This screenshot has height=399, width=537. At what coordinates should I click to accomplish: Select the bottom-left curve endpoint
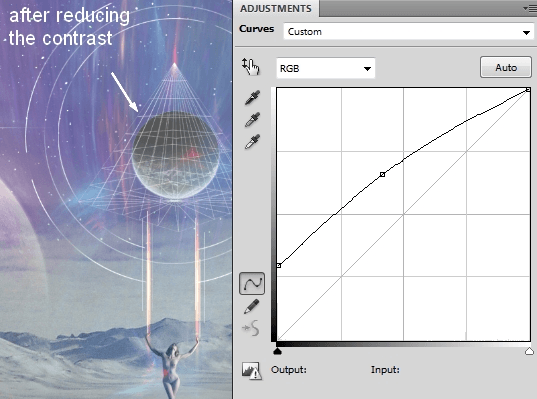coord(279,265)
